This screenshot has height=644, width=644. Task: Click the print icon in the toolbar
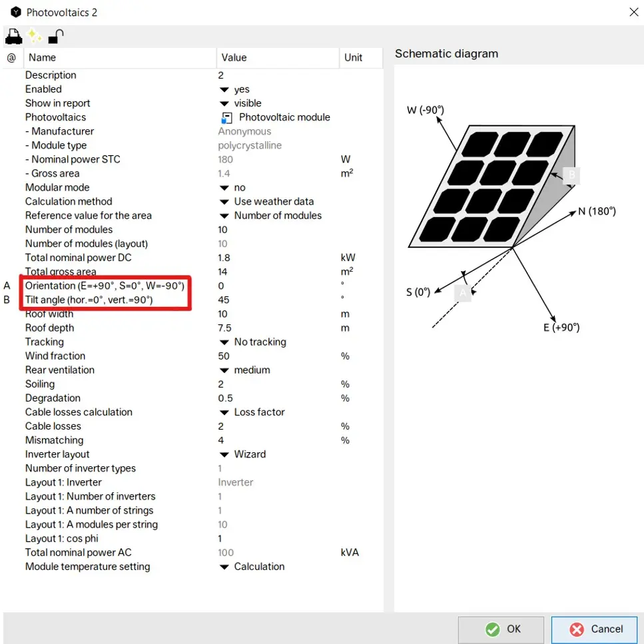coord(13,36)
